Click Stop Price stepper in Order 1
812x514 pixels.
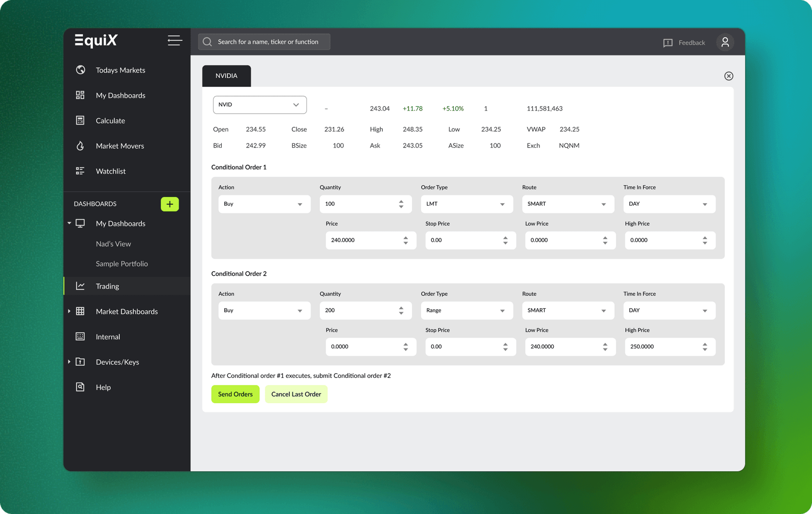coord(505,240)
